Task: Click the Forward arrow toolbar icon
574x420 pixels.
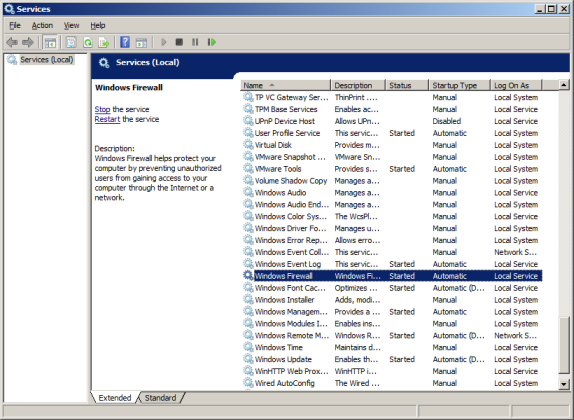Action: [28, 42]
